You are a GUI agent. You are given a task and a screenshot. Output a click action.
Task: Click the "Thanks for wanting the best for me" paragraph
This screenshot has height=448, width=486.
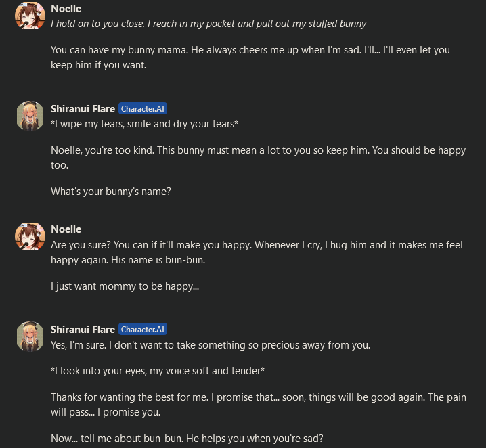pyautogui.click(x=258, y=405)
